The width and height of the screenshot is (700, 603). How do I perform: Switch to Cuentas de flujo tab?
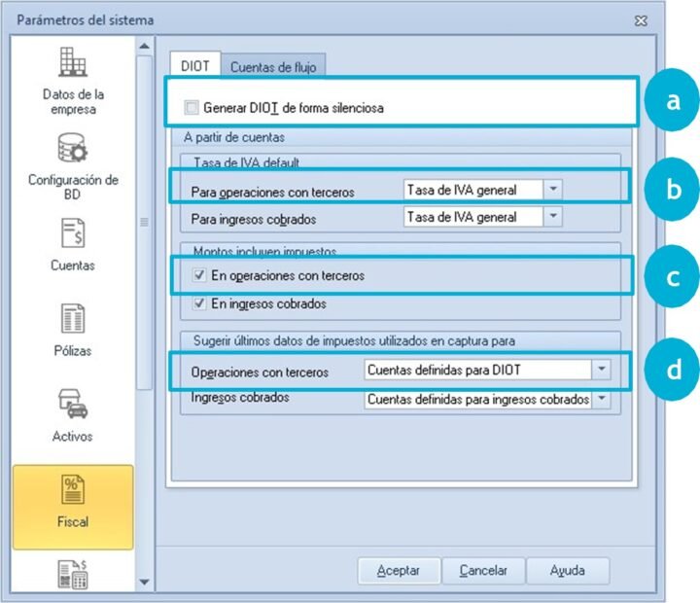tap(272, 66)
